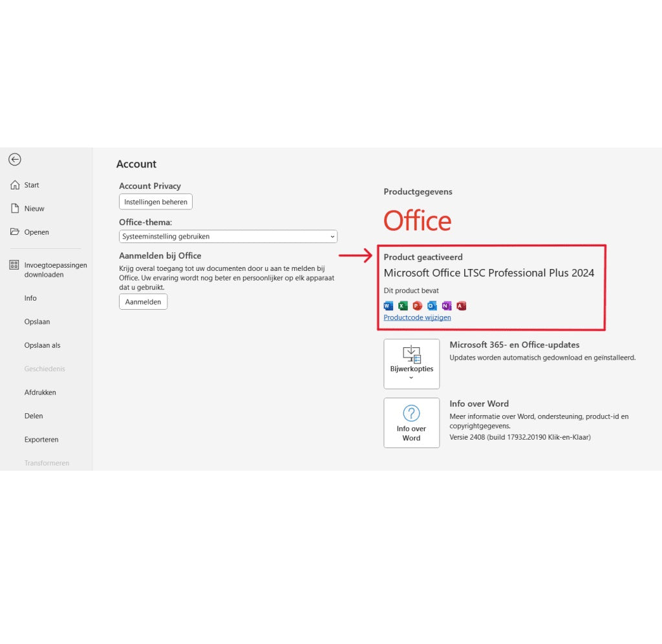
Task: Click the back arrow icon
Action: coord(15,160)
